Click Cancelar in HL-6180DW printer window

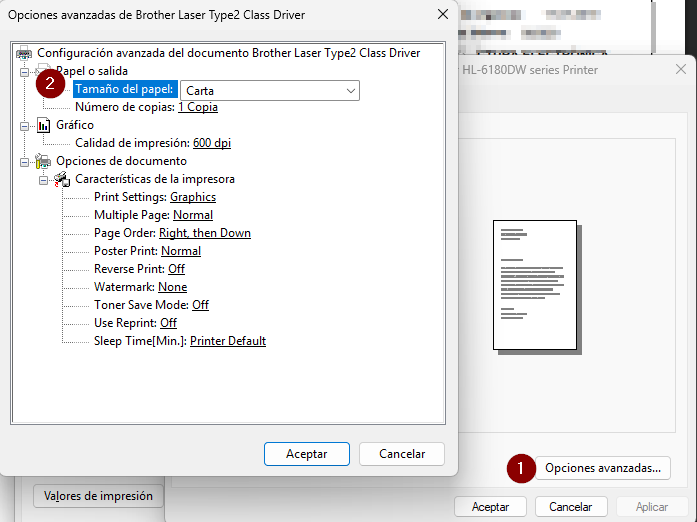point(571,507)
